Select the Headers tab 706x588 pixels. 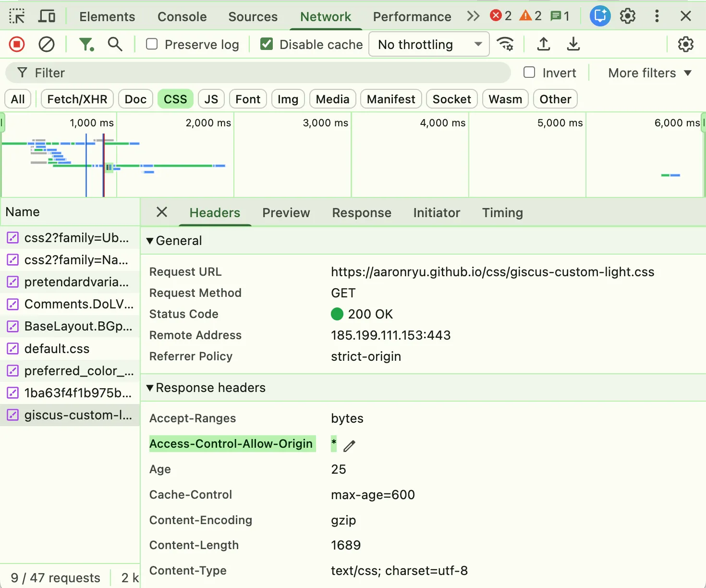215,213
